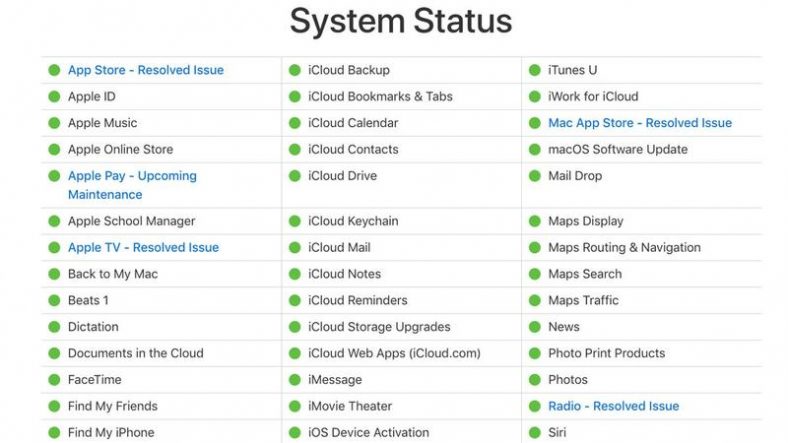Viewport: 788px width, 443px height.
Task: Click the green status dot beside Apple ID
Action: pos(54,96)
